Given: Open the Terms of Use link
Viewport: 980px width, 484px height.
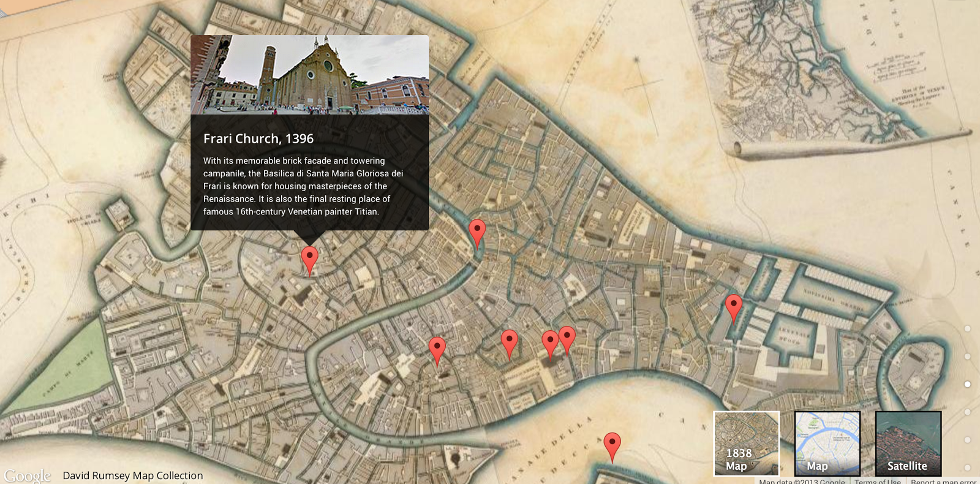Looking at the screenshot, I should [x=878, y=482].
